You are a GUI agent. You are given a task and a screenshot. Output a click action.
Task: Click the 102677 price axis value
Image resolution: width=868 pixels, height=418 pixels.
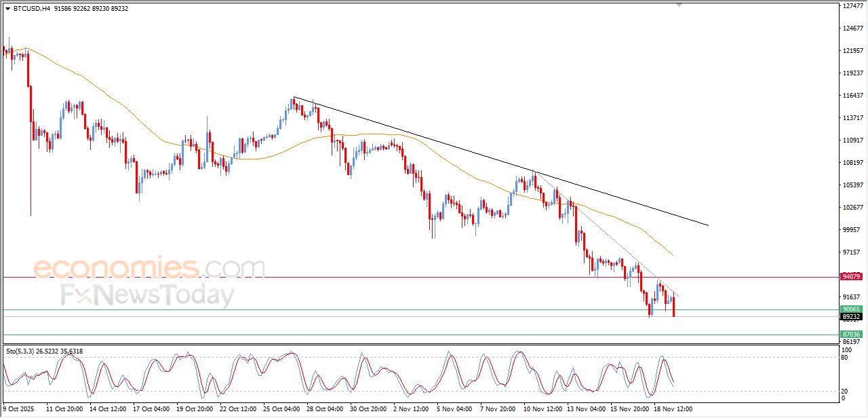(x=852, y=208)
